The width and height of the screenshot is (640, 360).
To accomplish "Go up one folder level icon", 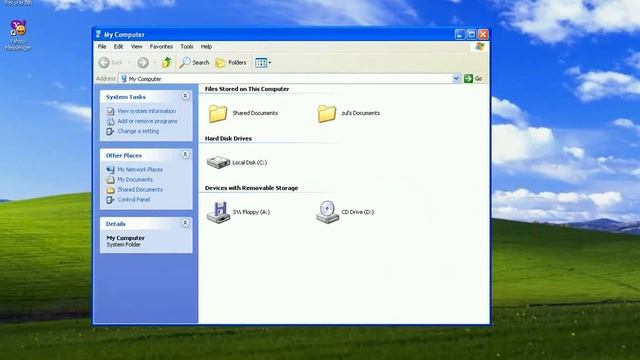I will coord(167,62).
